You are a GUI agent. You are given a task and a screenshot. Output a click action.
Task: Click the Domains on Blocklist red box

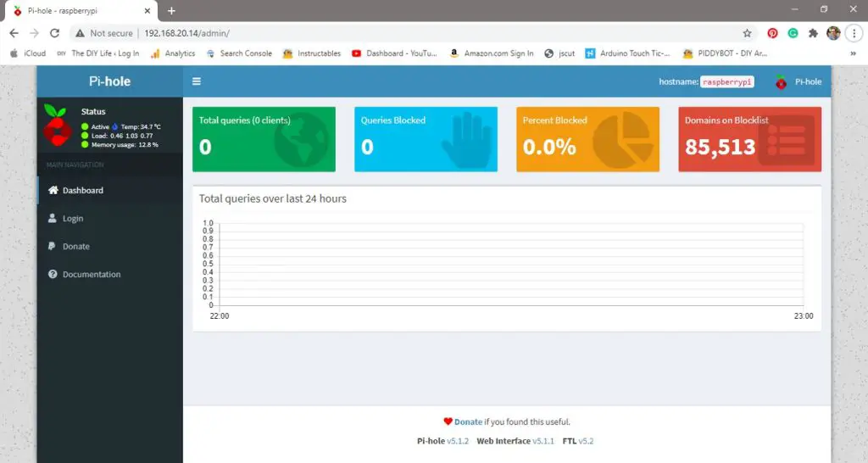[749, 139]
